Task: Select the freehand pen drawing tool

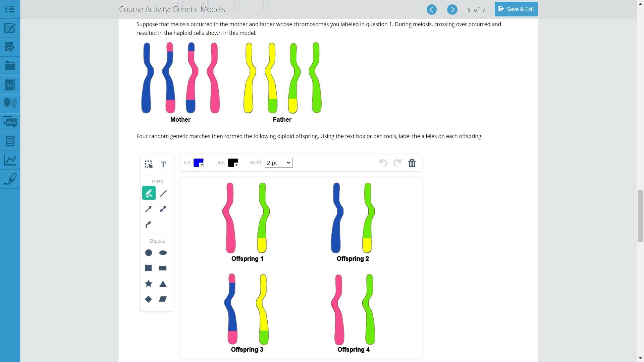Action: coord(149,193)
